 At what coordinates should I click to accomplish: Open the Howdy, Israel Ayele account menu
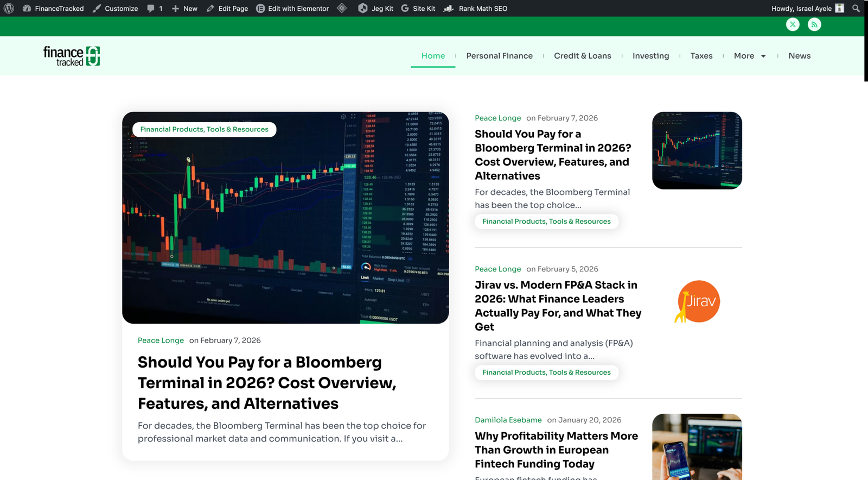point(807,8)
